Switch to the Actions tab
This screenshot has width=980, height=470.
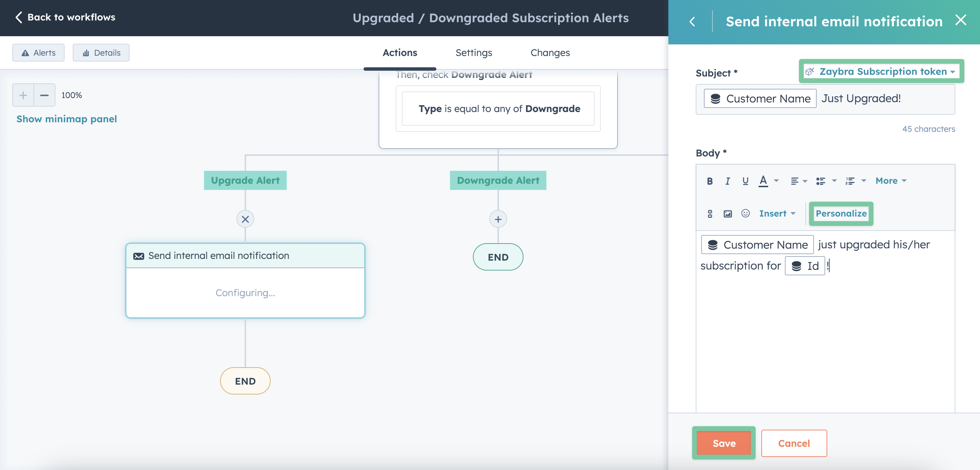tap(400, 53)
